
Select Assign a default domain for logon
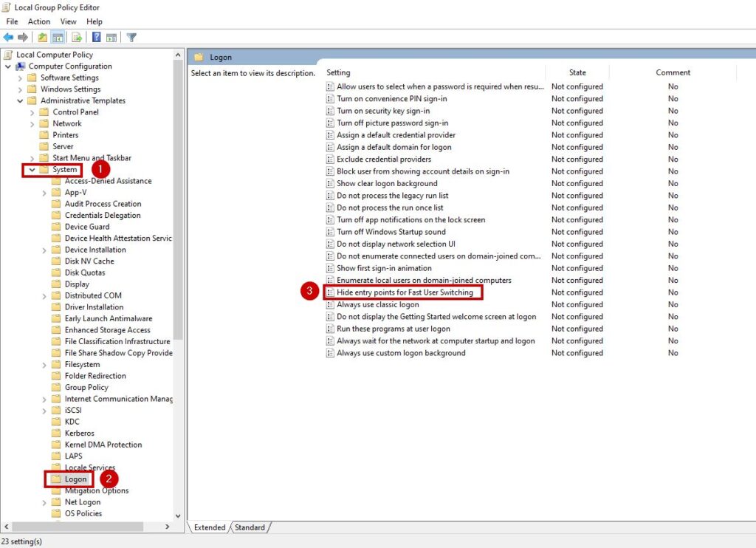pos(394,147)
